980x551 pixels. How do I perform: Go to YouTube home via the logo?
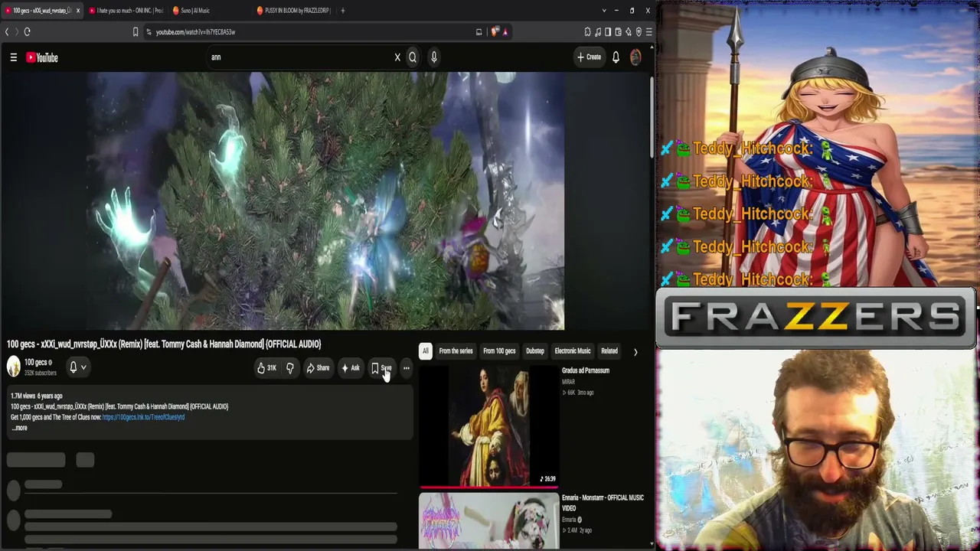tap(42, 57)
